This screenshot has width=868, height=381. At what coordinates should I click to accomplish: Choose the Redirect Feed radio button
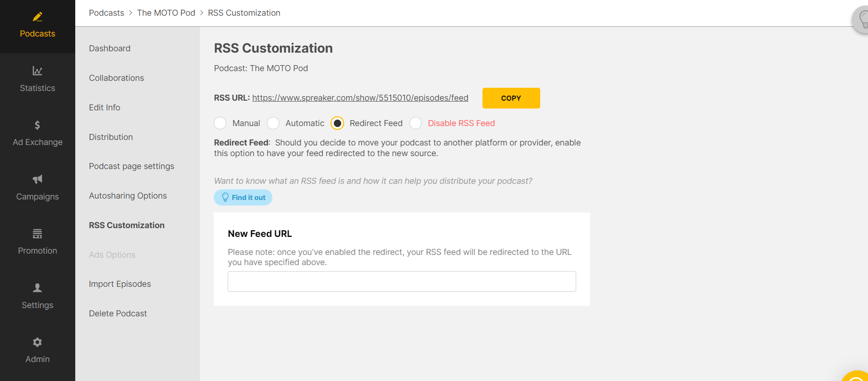(338, 123)
